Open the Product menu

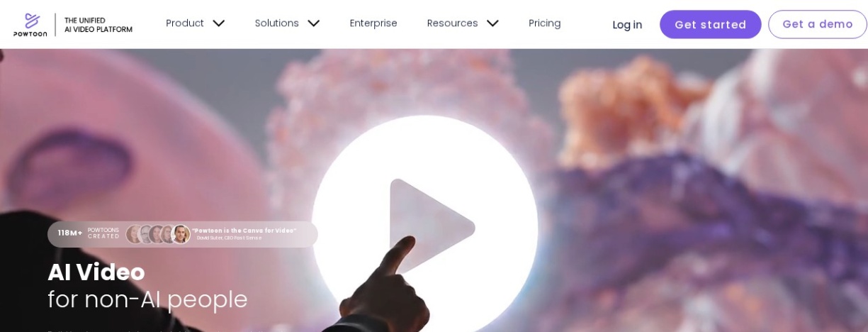click(x=185, y=23)
